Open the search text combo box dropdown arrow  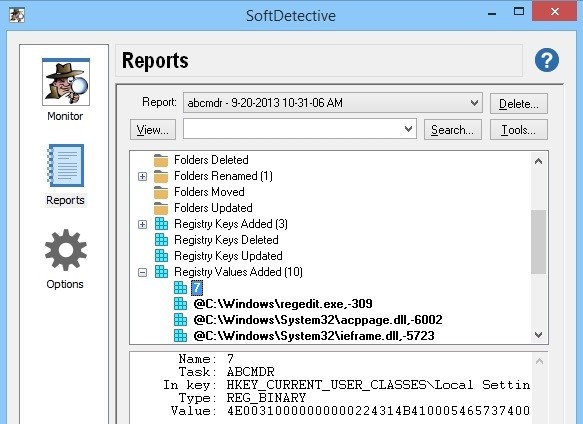(408, 129)
